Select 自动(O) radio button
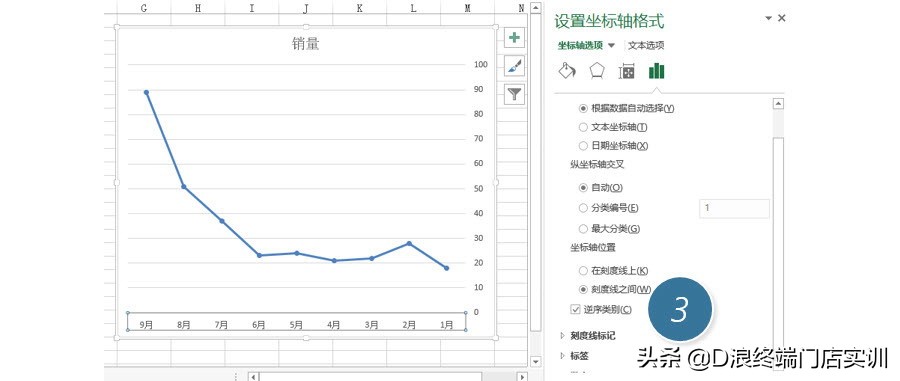 pos(583,187)
